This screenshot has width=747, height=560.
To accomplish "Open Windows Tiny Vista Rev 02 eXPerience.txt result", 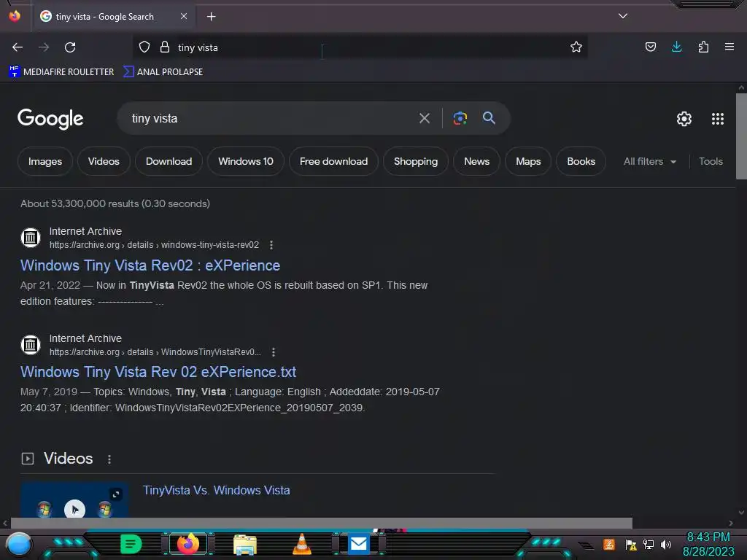I will [158, 372].
